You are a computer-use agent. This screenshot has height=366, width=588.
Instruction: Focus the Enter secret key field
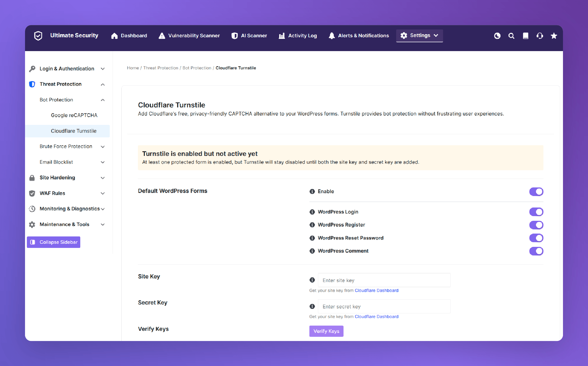point(384,307)
